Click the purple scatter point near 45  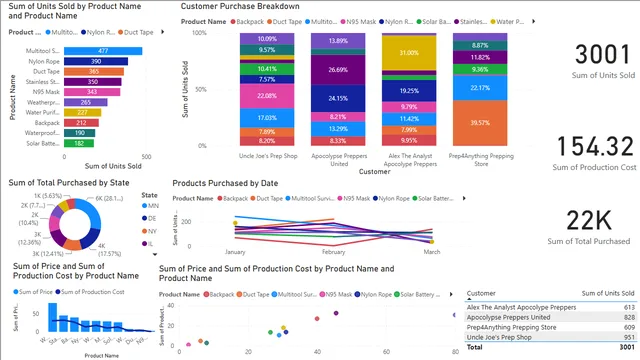pyautogui.click(x=336, y=313)
